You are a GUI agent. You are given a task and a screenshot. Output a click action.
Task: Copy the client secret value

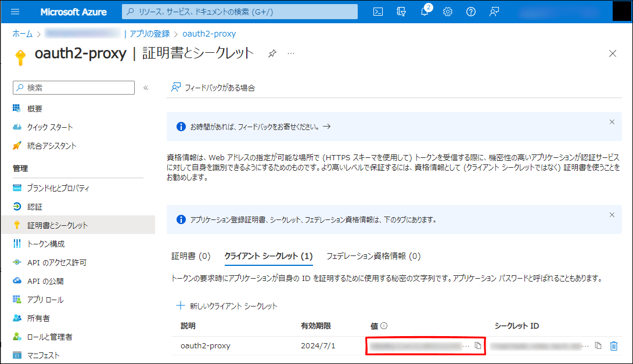(x=478, y=346)
